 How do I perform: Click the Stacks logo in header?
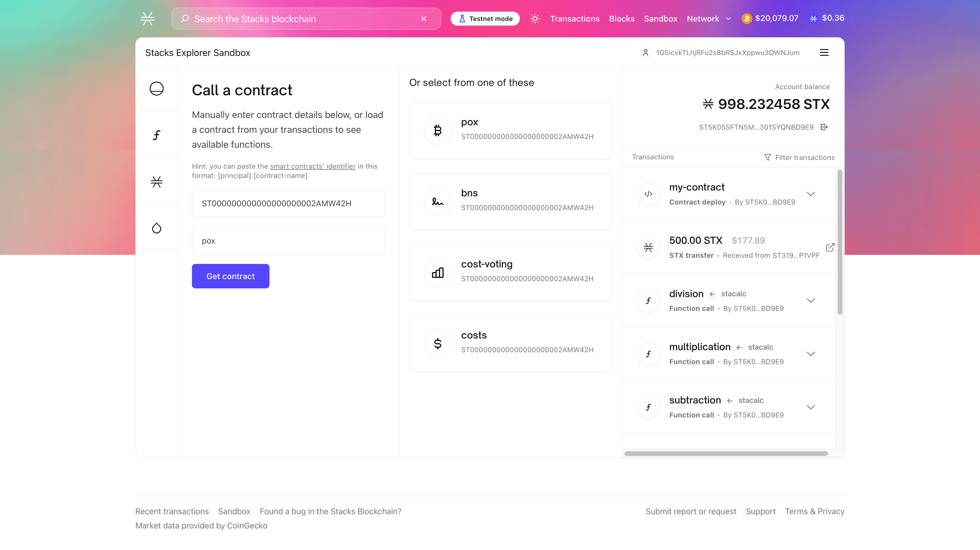[147, 19]
